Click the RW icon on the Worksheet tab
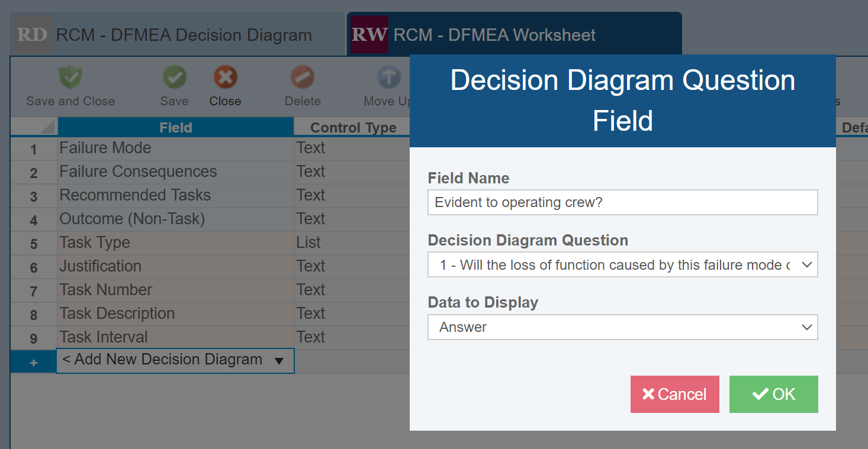Screen dimensions: 868x449 (x=368, y=34)
